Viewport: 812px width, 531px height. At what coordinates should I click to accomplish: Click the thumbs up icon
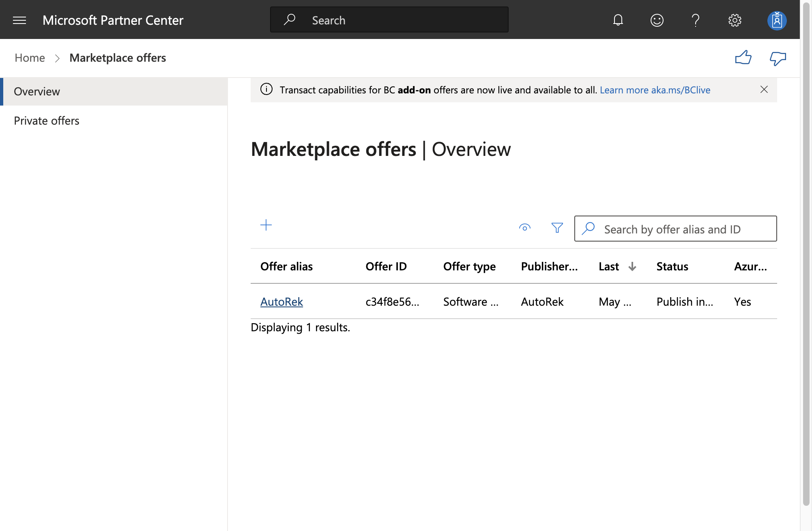coord(743,58)
